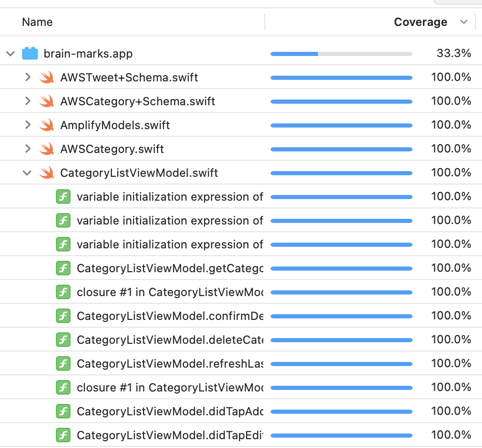The width and height of the screenshot is (482, 448).
Task: Sort by the Coverage column header
Action: pos(420,22)
